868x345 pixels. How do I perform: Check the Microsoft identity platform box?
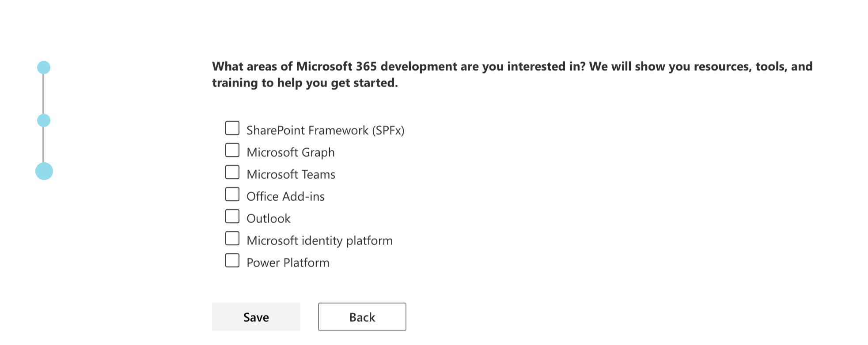[232, 239]
